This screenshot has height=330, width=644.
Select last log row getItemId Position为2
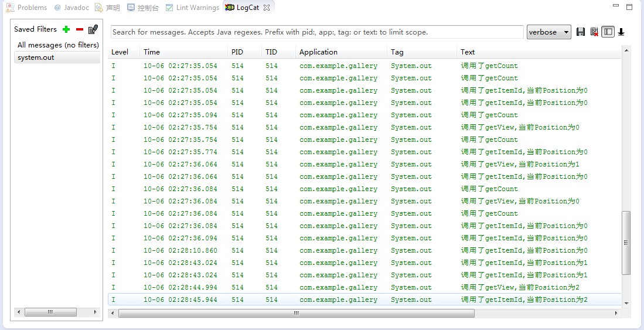point(364,300)
